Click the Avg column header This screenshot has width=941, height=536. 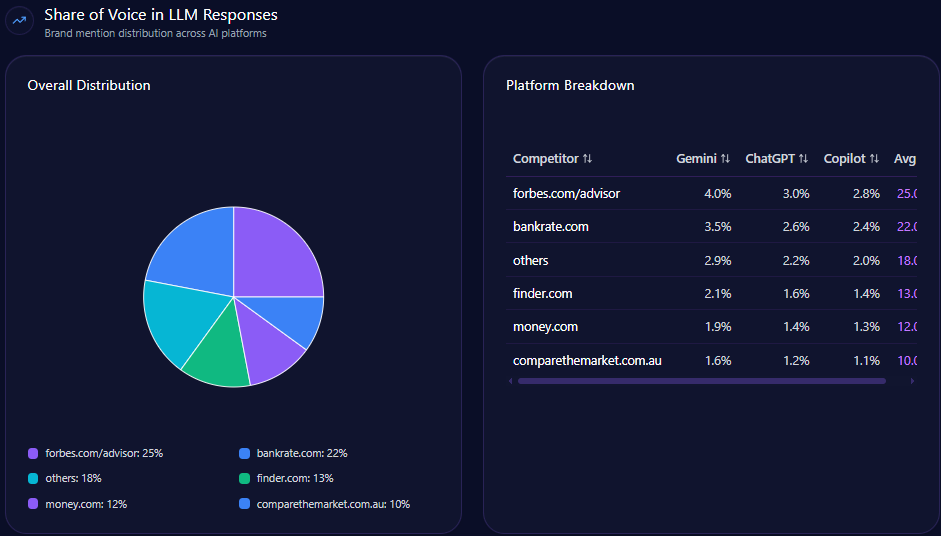[x=905, y=159]
